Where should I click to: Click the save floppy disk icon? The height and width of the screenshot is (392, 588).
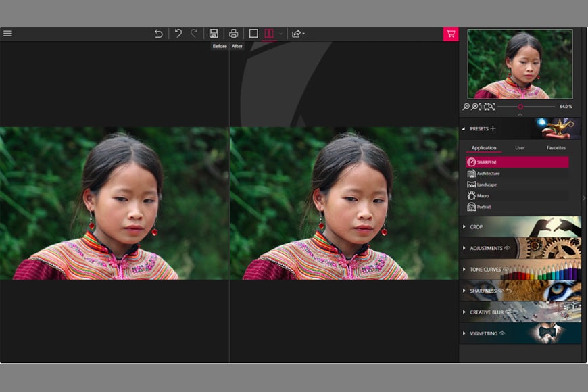(x=214, y=34)
